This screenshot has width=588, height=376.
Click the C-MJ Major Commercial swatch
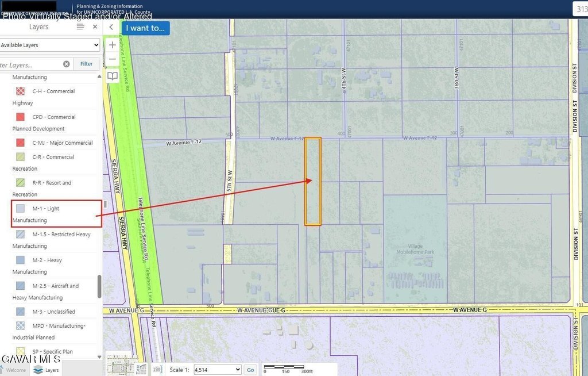(20, 143)
